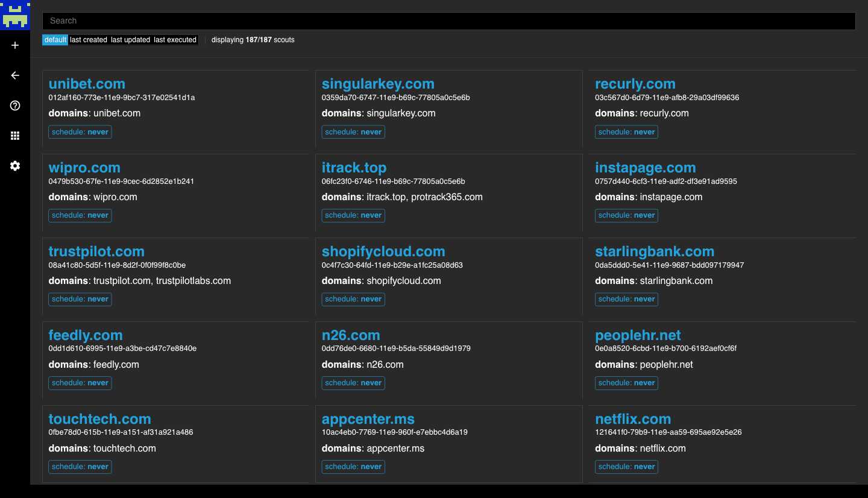Open the apps grid icon
The image size is (868, 498).
[15, 136]
